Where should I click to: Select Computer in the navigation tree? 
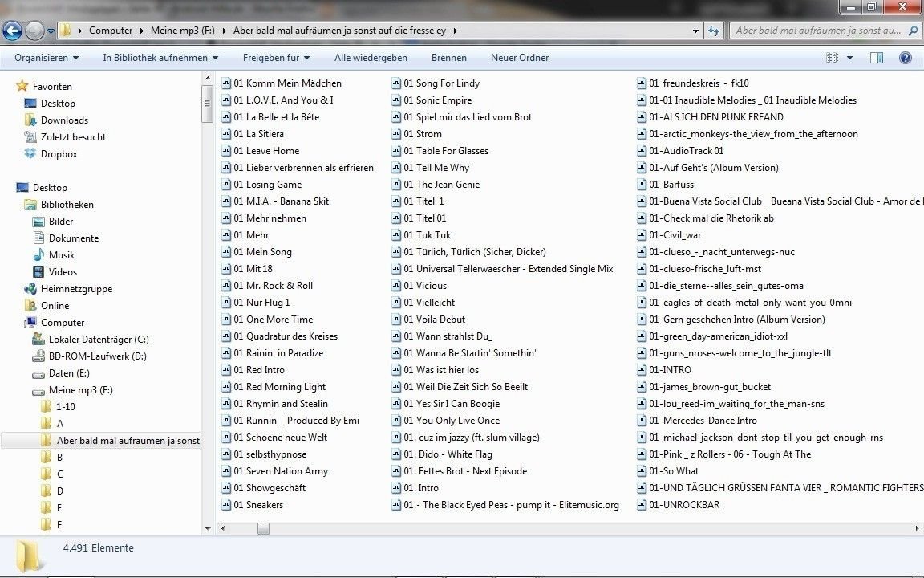(63, 323)
